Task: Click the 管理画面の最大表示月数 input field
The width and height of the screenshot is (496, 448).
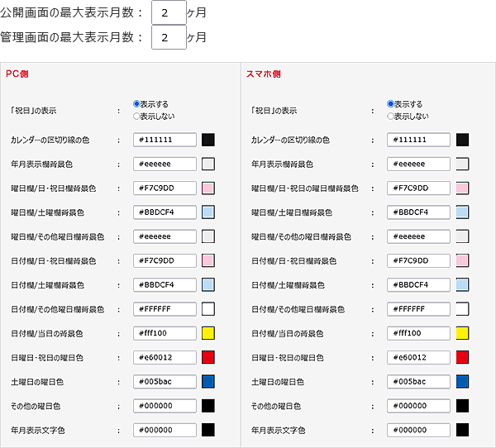Action: (x=169, y=37)
